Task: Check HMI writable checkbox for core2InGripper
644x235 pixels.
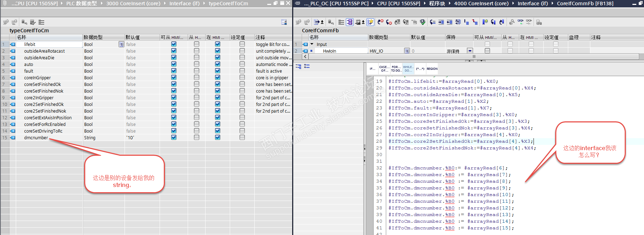Action: [x=196, y=98]
